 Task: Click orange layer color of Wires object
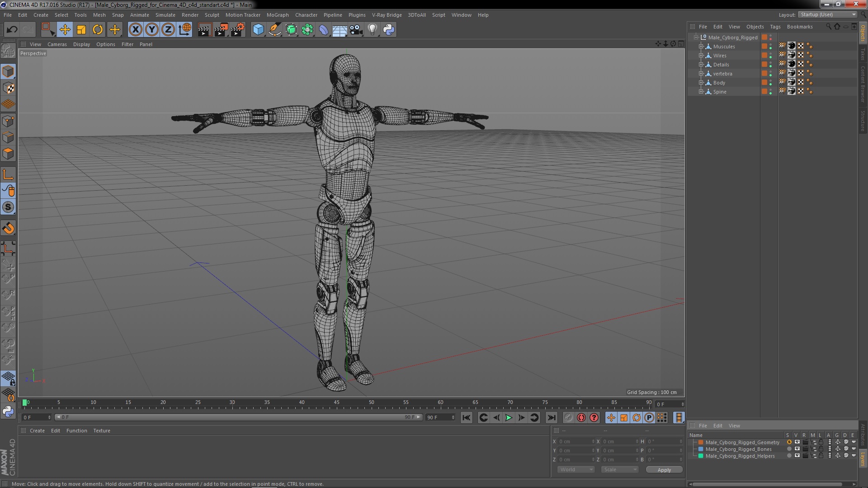[764, 56]
